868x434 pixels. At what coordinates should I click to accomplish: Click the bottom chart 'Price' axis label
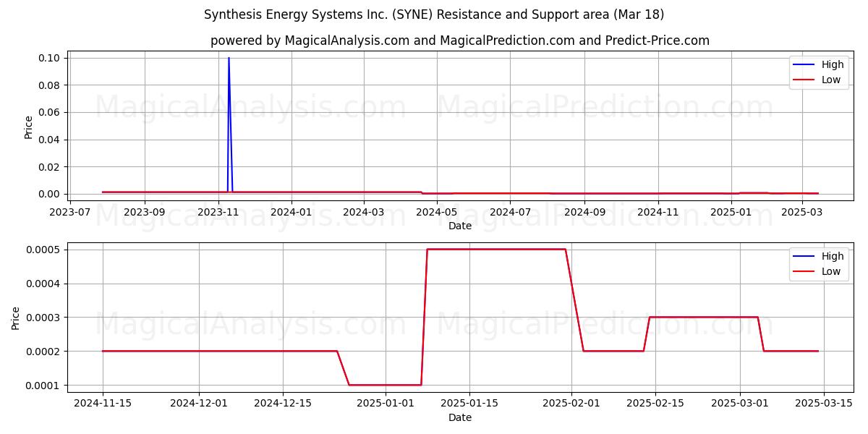click(x=16, y=318)
